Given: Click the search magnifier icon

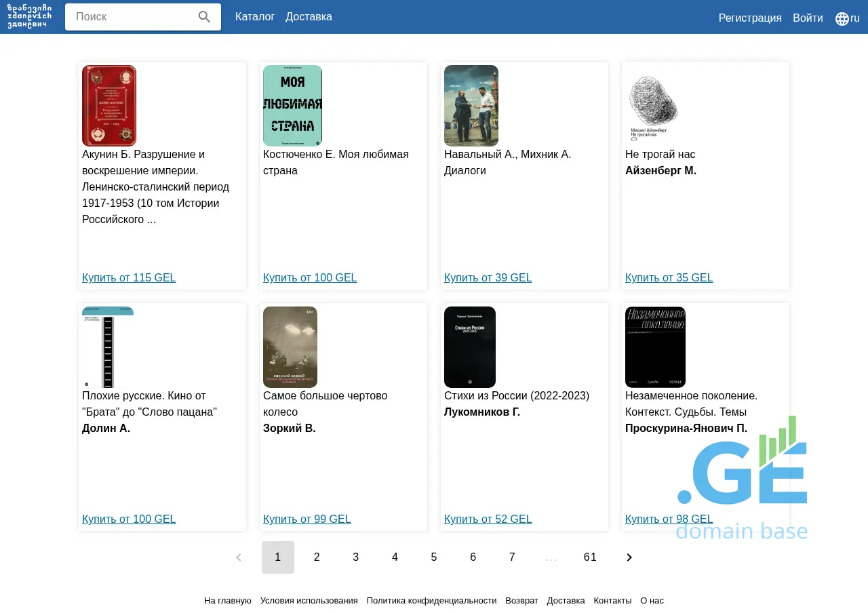Looking at the screenshot, I should tap(204, 17).
